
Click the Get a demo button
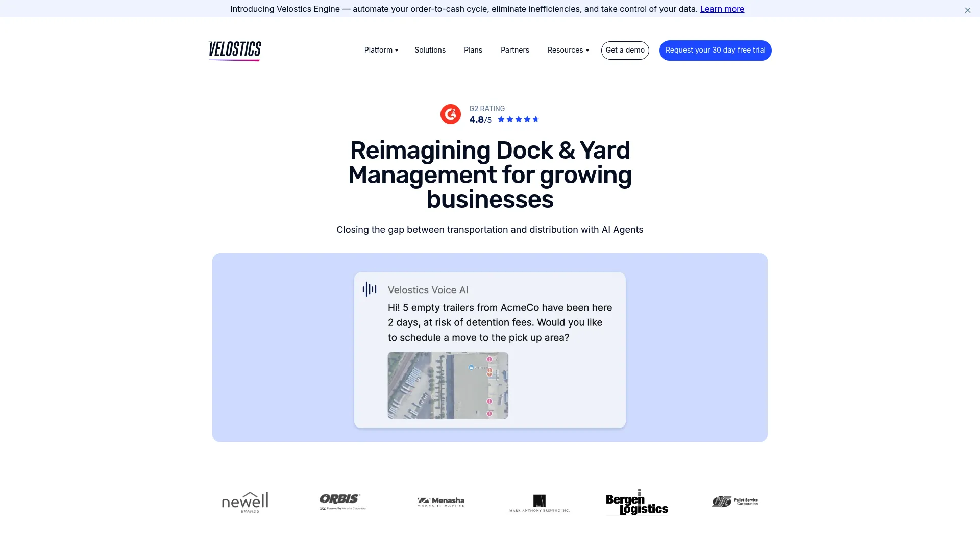pyautogui.click(x=625, y=50)
